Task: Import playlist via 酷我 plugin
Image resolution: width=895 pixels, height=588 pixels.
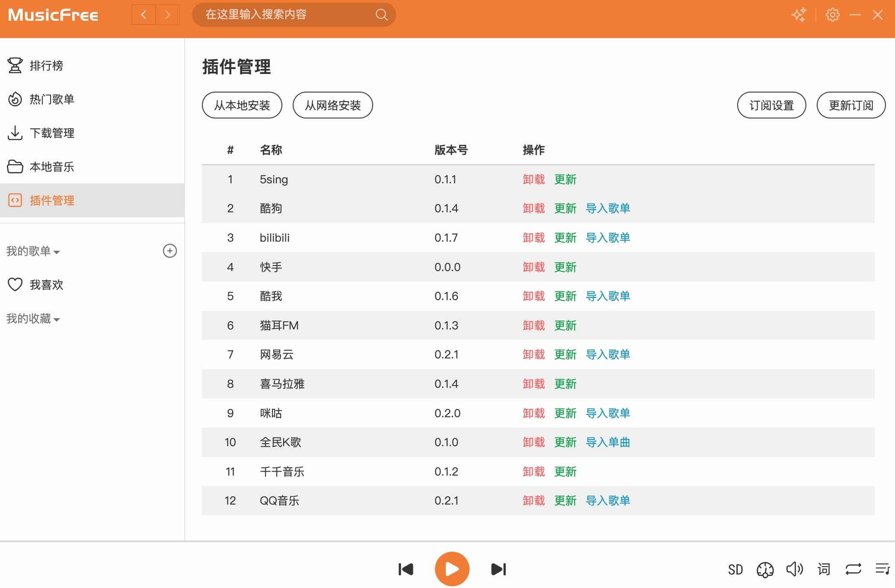Action: click(x=608, y=296)
